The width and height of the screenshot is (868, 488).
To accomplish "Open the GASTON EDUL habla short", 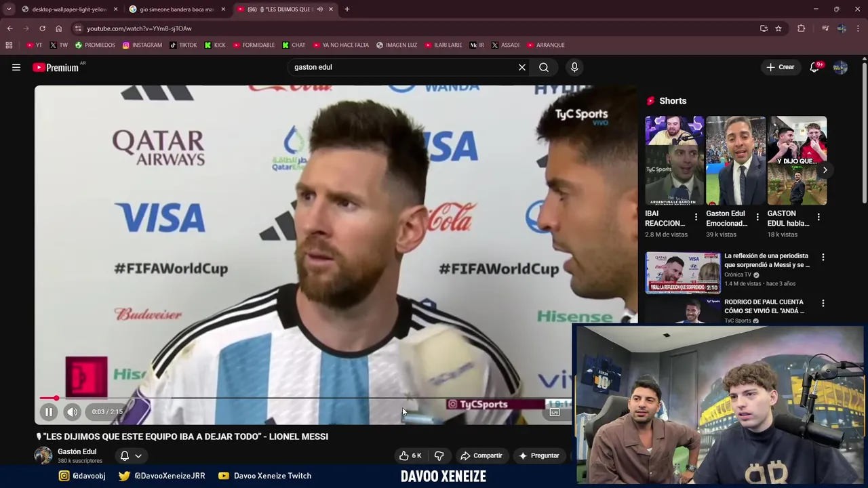I will tap(797, 160).
